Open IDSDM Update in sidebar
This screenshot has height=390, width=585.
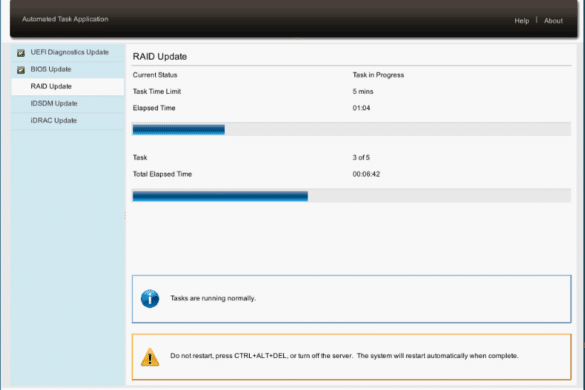click(x=68, y=103)
